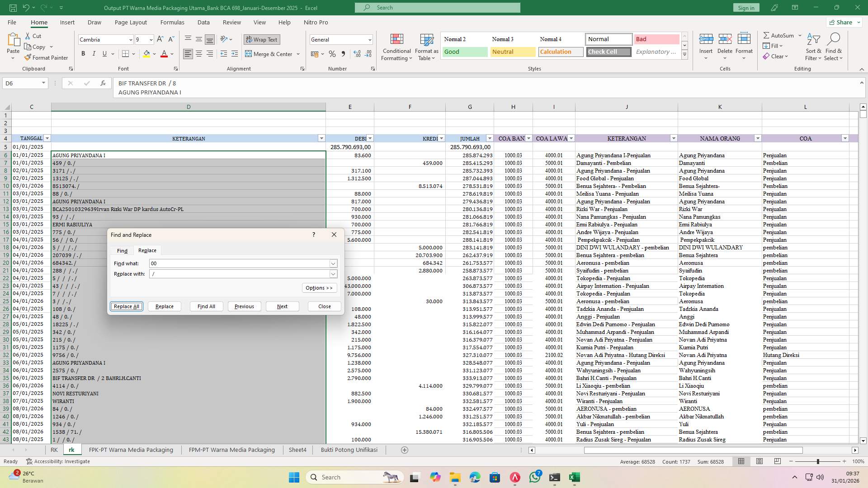This screenshot has height=488, width=868.
Task: Toggle italic formatting
Action: point(94,53)
